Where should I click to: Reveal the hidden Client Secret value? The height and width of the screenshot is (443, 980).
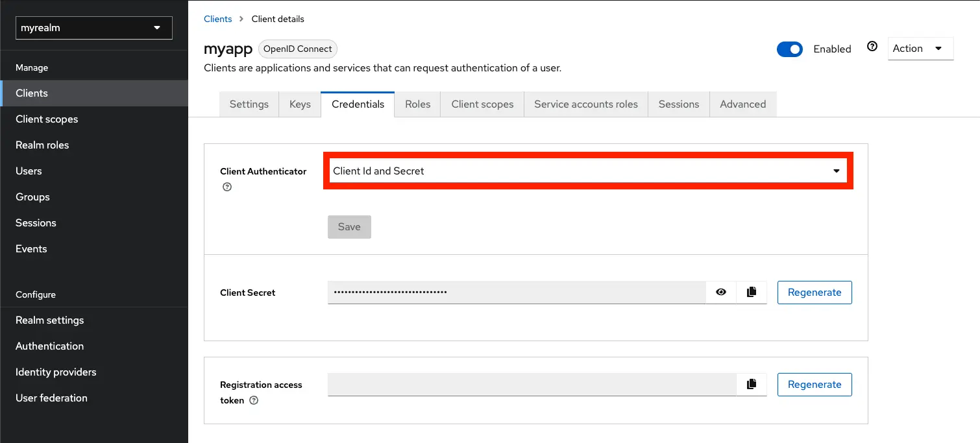720,292
